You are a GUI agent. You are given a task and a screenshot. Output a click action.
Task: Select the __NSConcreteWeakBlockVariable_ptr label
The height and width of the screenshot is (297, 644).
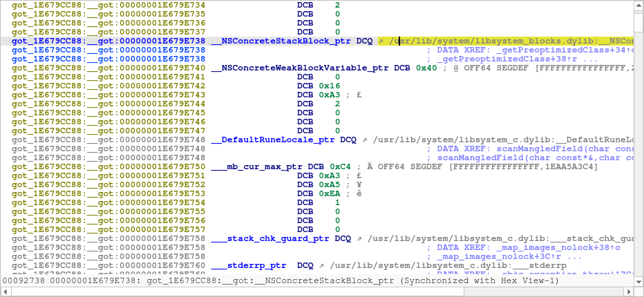pos(300,68)
